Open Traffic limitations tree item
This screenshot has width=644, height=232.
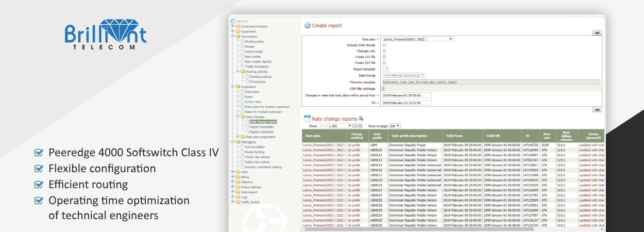(x=257, y=67)
